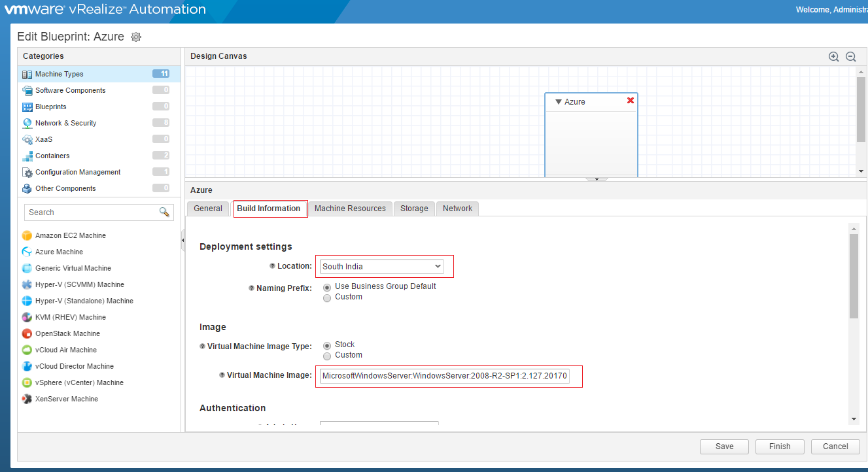Viewport: 868px width, 472px height.
Task: Open the Storage tab
Action: [414, 208]
